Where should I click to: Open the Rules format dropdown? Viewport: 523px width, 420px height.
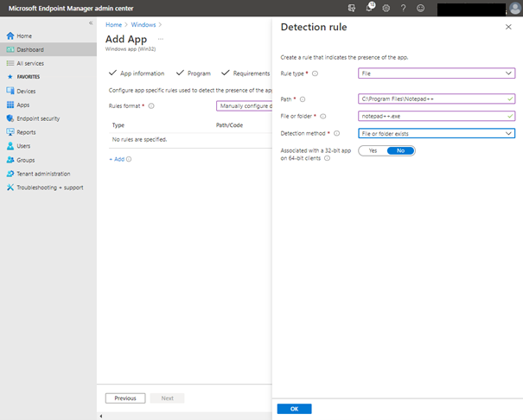[x=244, y=106]
